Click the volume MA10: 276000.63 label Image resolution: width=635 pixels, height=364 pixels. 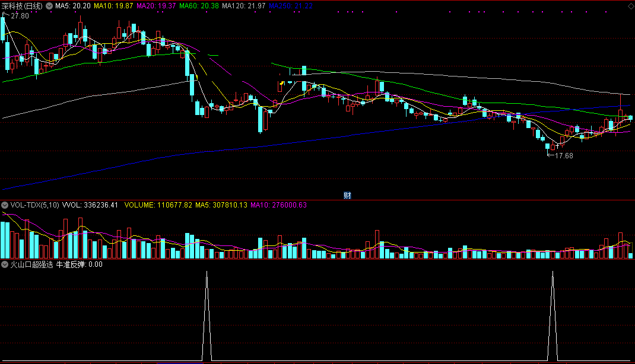278,205
